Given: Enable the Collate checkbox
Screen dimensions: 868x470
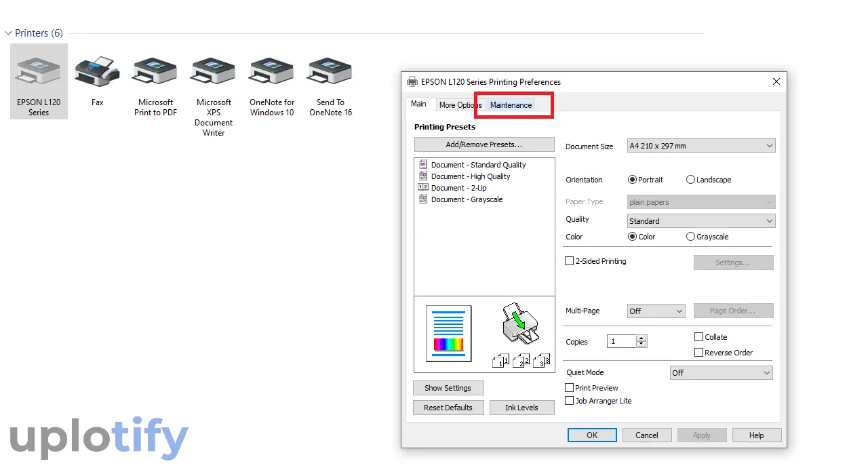Looking at the screenshot, I should point(699,337).
